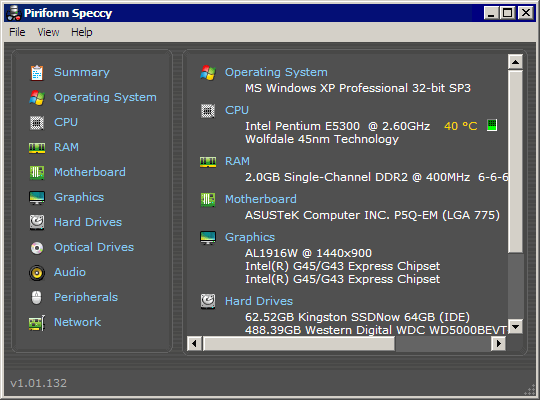Viewport: 540px width, 400px height.
Task: Click the Speccy app icon in title bar
Action: click(14, 13)
